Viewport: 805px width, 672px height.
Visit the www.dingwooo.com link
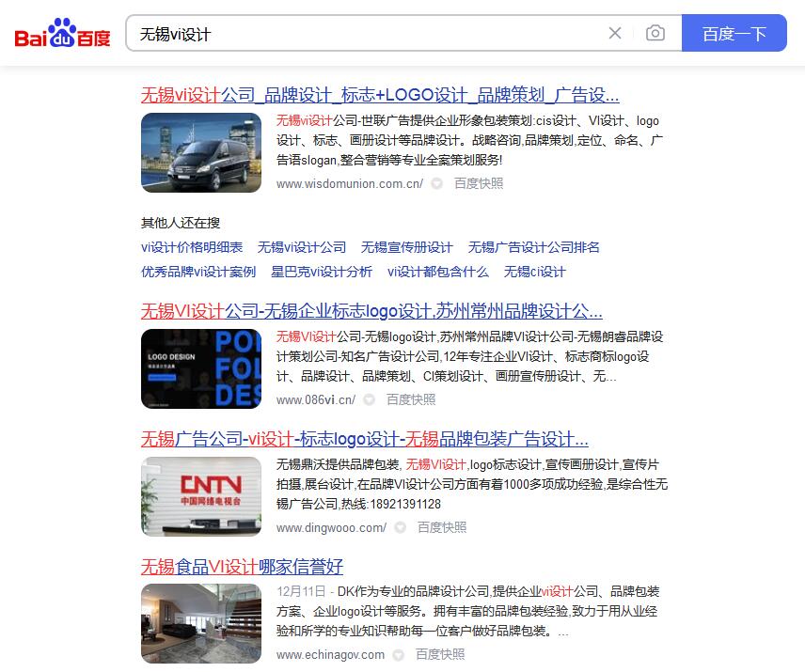[331, 527]
